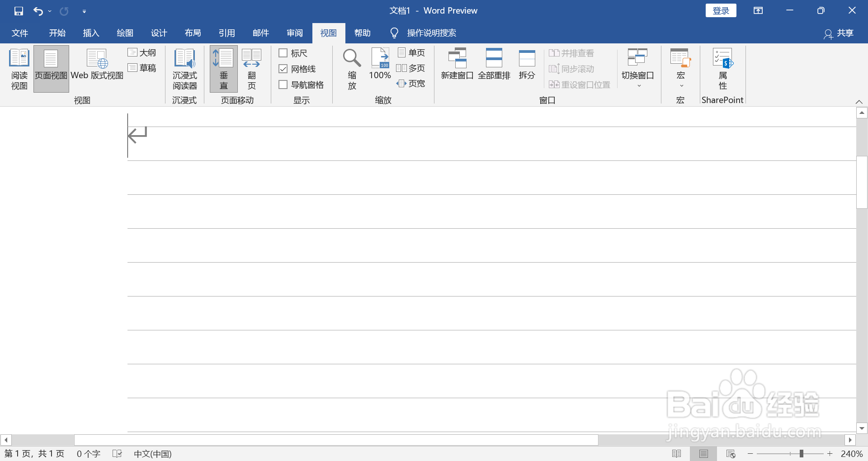Click 同步滚动 synchronous scrolling

pyautogui.click(x=571, y=69)
